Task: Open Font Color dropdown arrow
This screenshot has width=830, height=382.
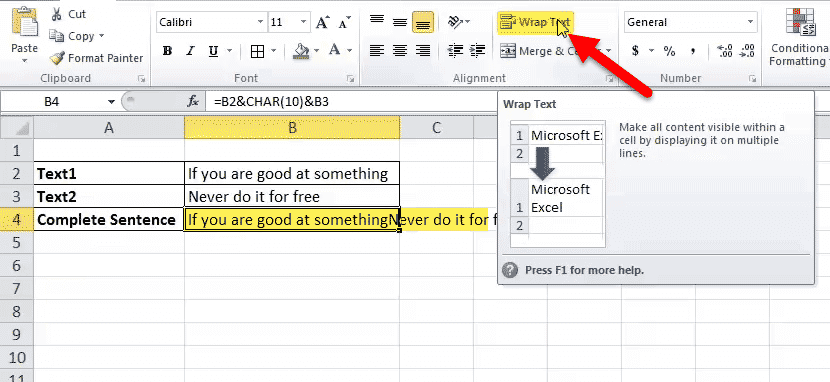Action: [349, 51]
